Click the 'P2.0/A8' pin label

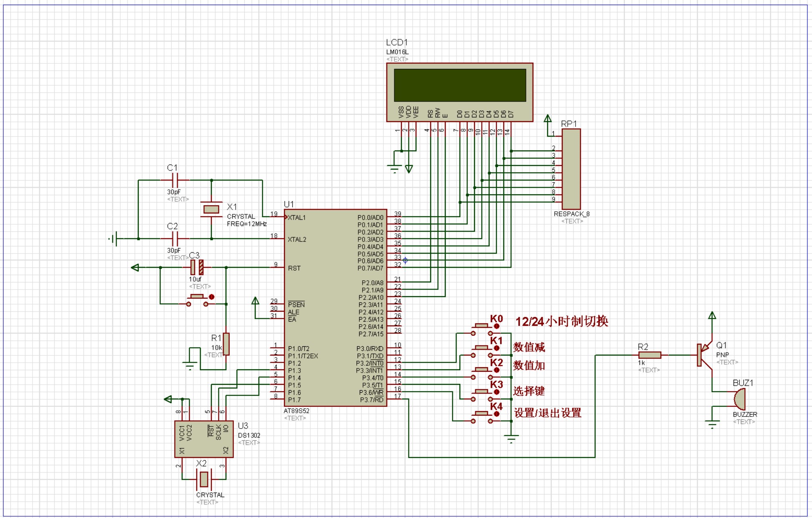[372, 283]
